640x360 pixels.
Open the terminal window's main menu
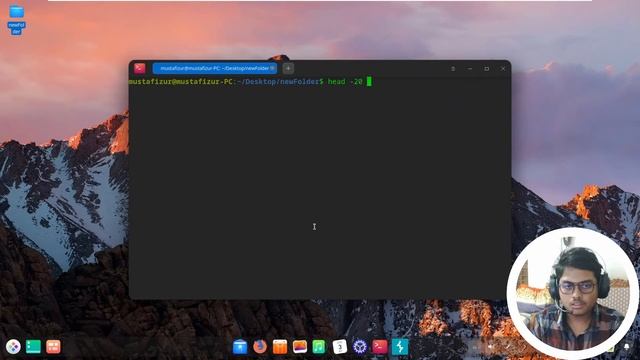pos(453,69)
